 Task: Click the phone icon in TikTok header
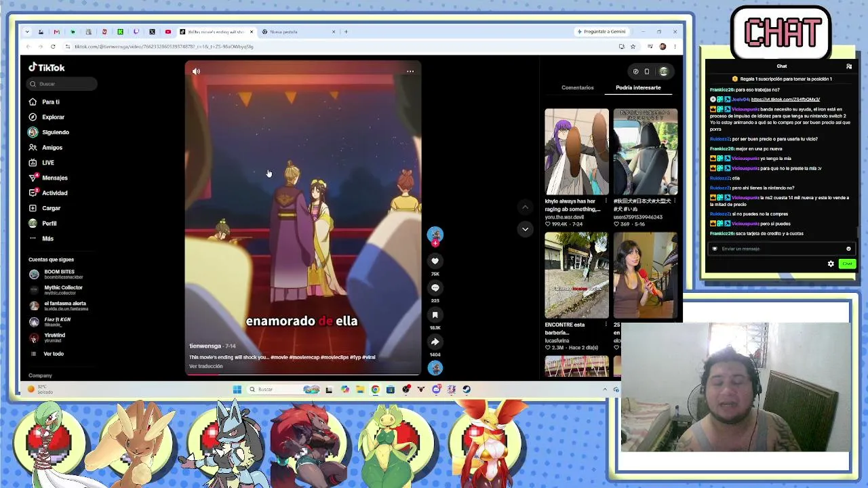click(x=647, y=71)
